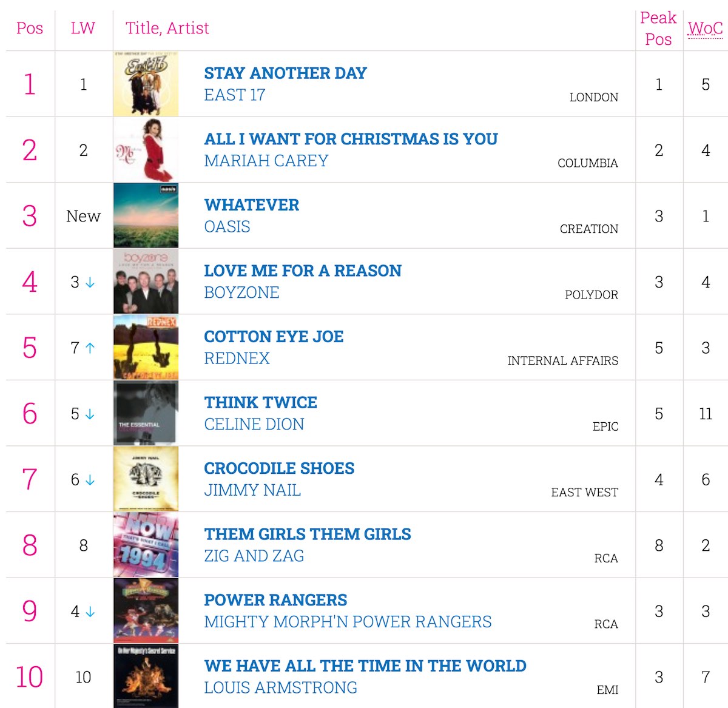
Task: Click the Power Rangers cover artwork
Action: click(x=146, y=610)
